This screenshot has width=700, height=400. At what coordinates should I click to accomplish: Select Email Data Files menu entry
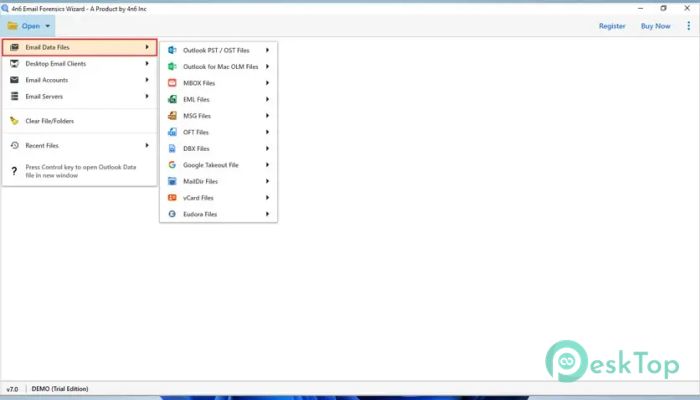[79, 47]
